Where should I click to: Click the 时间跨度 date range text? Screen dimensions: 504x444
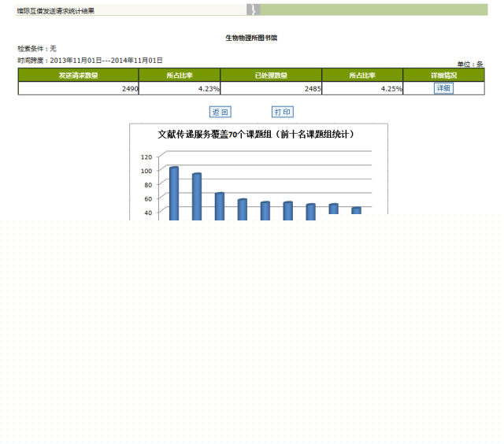(91, 61)
